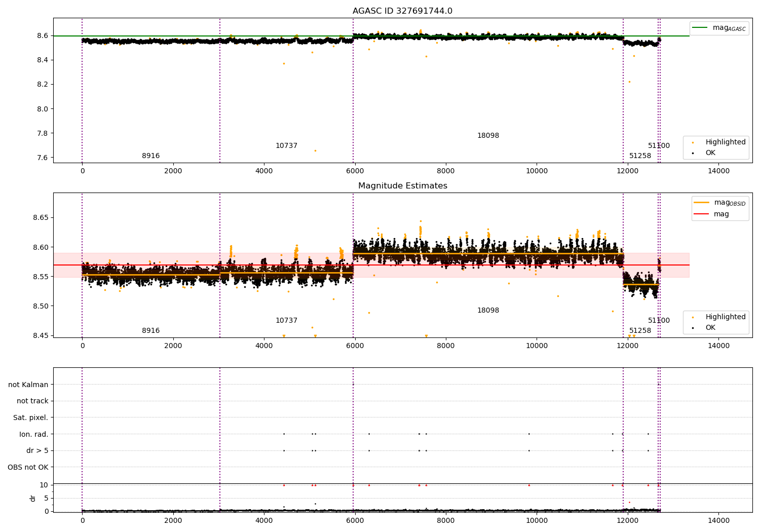This screenshot has width=760, height=532.
Task: Click the rotated "dr" axis label
Action: 33,498
